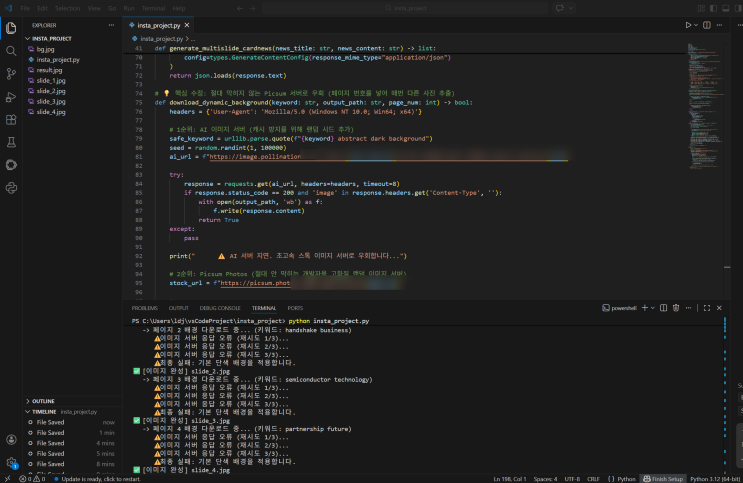Viewport: 743px width, 483px height.
Task: Open slide_1.jpg in the explorer
Action: coord(51,80)
